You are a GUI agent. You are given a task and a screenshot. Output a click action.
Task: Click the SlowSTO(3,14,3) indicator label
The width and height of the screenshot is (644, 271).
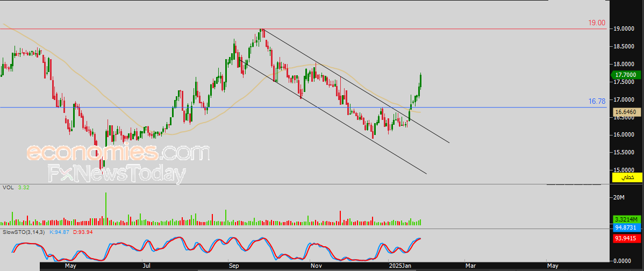coord(23,232)
